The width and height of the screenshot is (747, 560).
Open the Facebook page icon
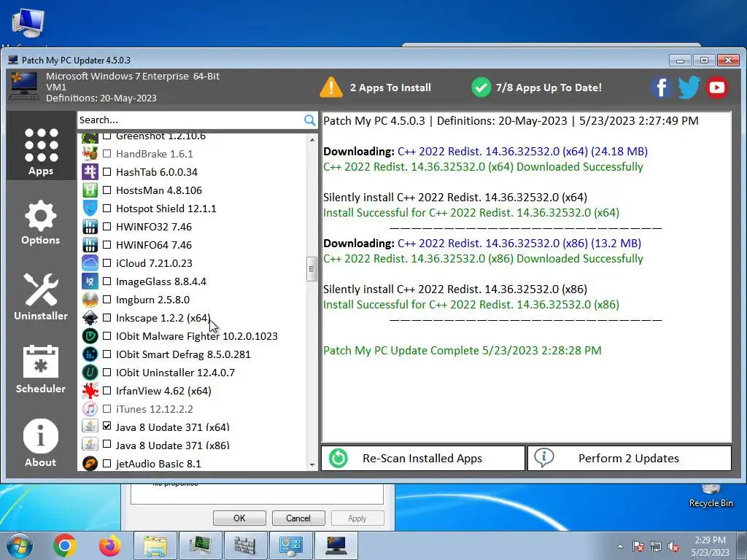[661, 87]
